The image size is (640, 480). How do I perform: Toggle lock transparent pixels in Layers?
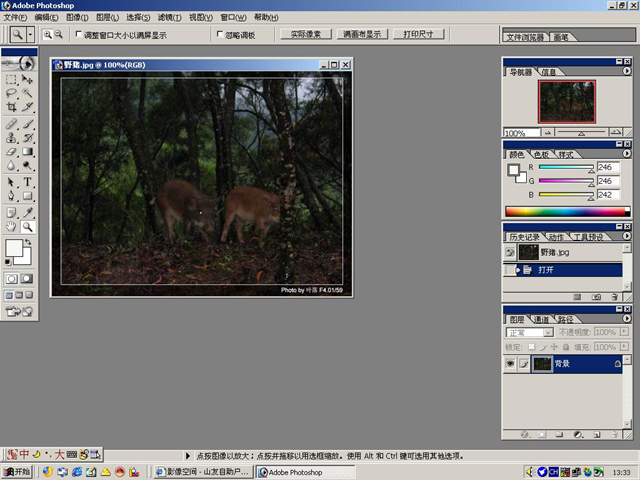click(531, 347)
